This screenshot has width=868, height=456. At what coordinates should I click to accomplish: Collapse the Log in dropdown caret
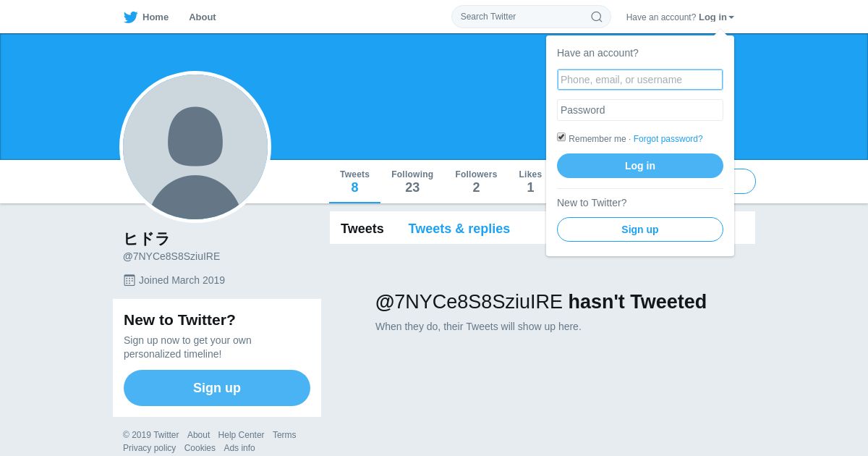[731, 17]
